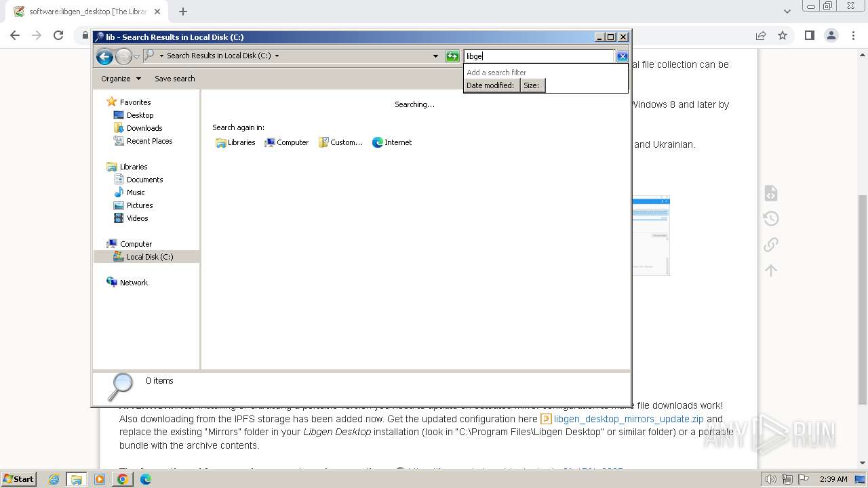The image size is (868, 488).
Task: Select Libraries in the navigation pane
Action: click(134, 167)
